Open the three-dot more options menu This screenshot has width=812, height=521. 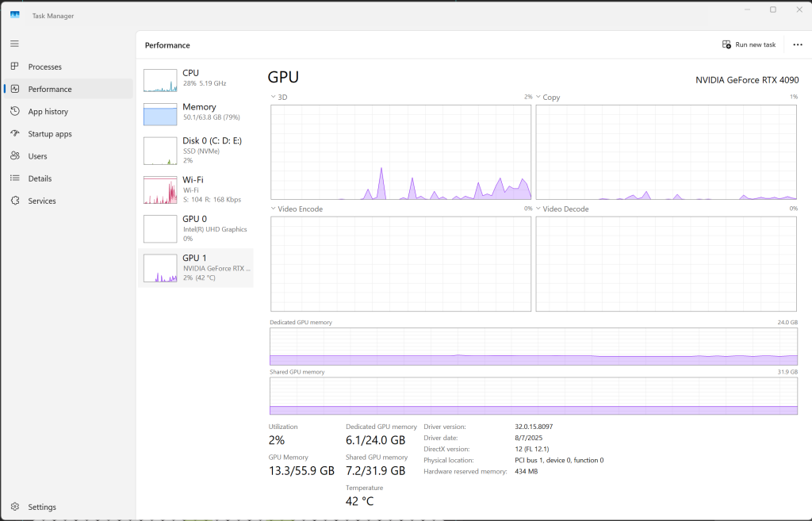pyautogui.click(x=798, y=45)
